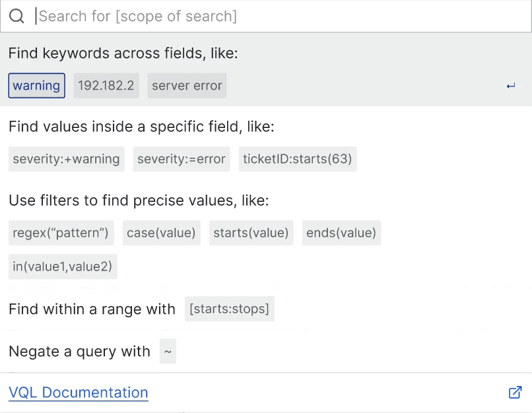Insert the "severity:+warning" field example

click(x=66, y=159)
